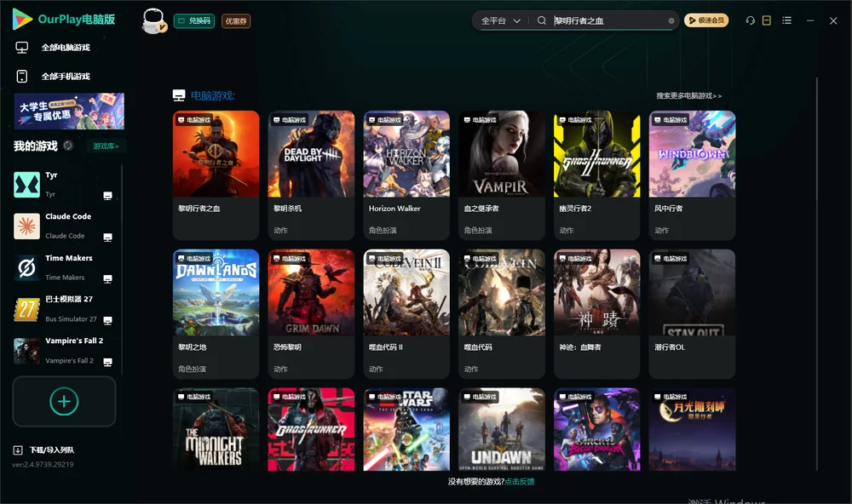Screen dimensions: 852x504
Task: Refresh the 我的游戏 list
Action: [x=68, y=146]
